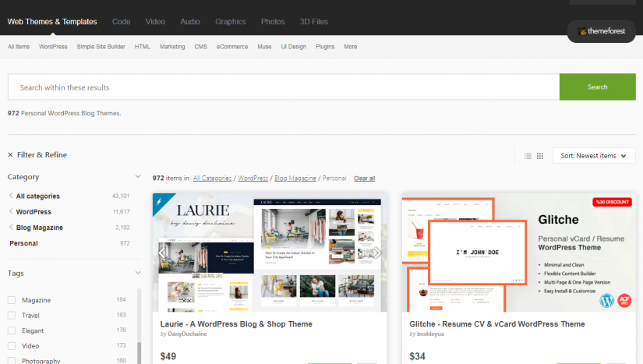Select Blog Magazine category in sidebar

(x=40, y=227)
